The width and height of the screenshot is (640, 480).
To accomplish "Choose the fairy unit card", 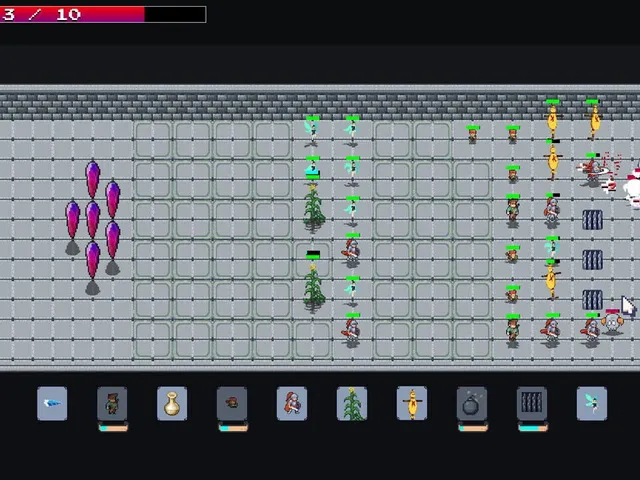I will [592, 403].
